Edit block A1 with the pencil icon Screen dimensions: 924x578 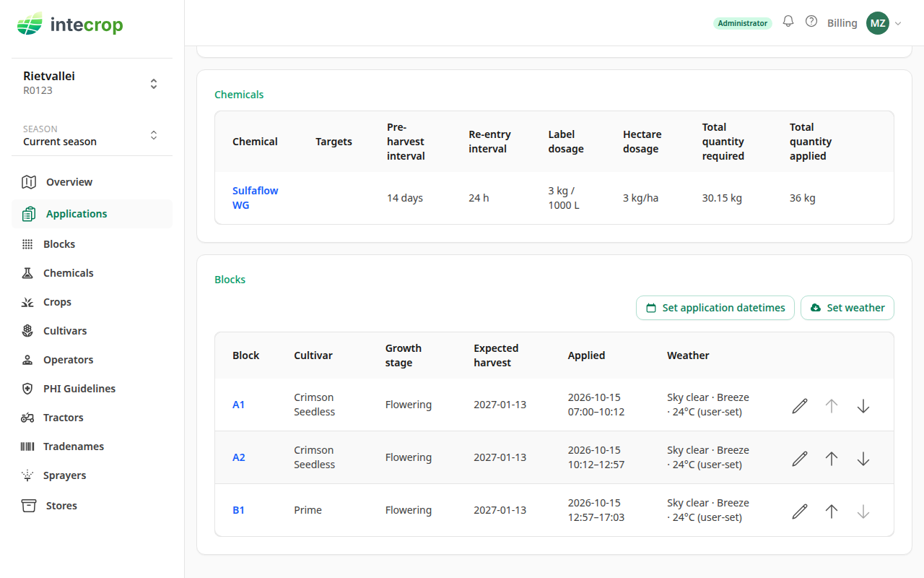coord(800,406)
